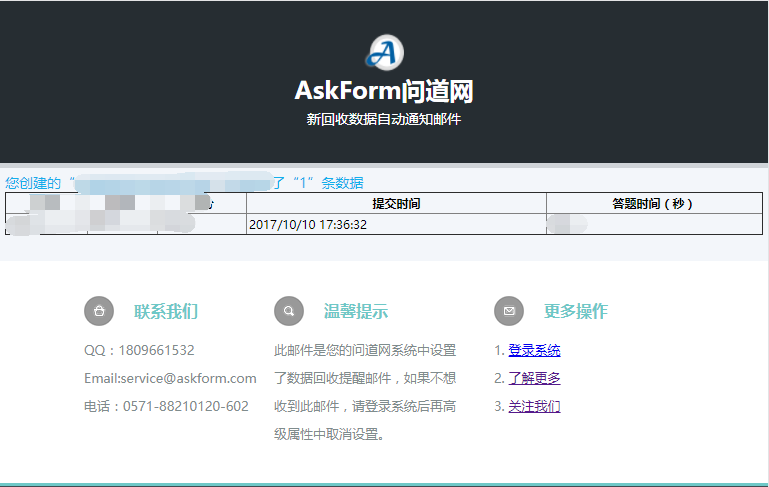The image size is (769, 487).
Task: Open the 关注我们 link
Action: (534, 406)
